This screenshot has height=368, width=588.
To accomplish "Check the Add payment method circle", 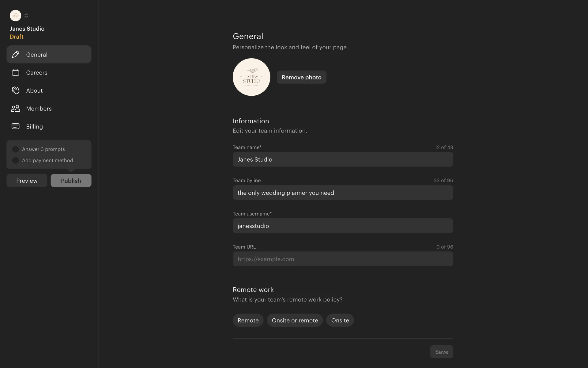I will [x=15, y=160].
